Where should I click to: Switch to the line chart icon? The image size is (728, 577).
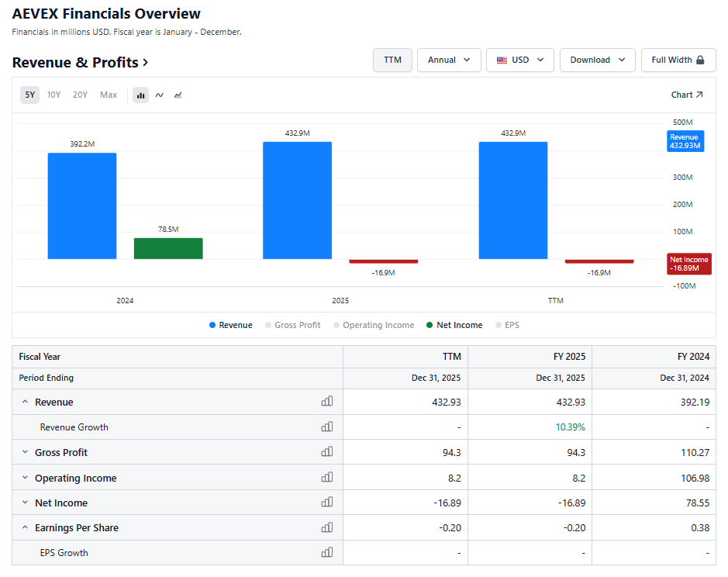[x=159, y=95]
